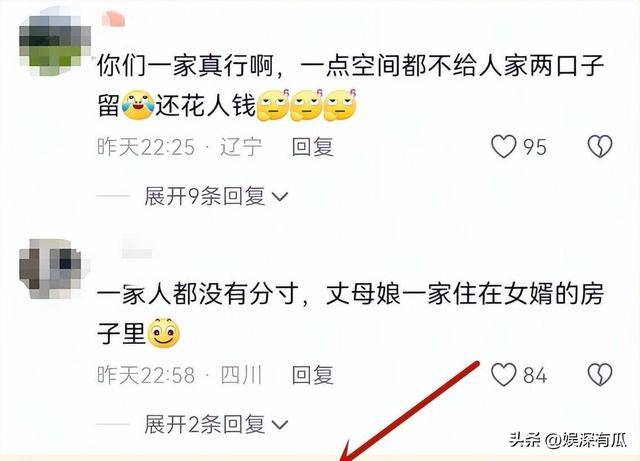Reply to the 辽宁 comment via 回复
The image size is (640, 461).
coord(313,147)
